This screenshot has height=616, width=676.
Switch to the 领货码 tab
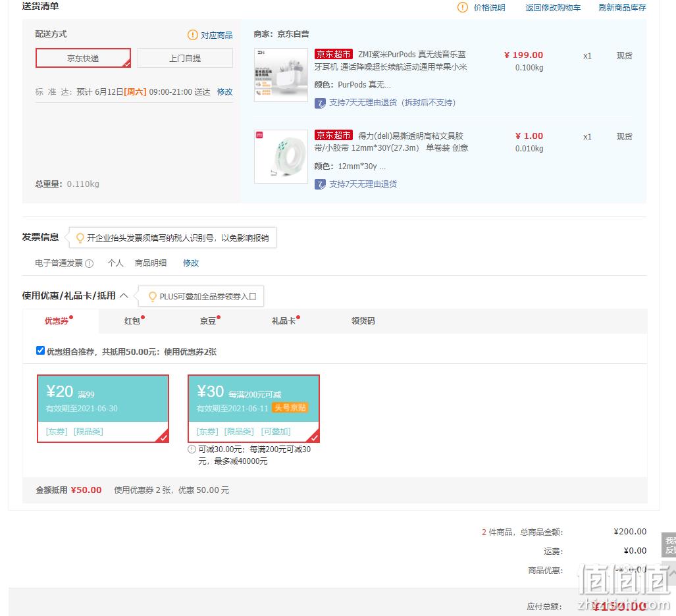coord(363,321)
